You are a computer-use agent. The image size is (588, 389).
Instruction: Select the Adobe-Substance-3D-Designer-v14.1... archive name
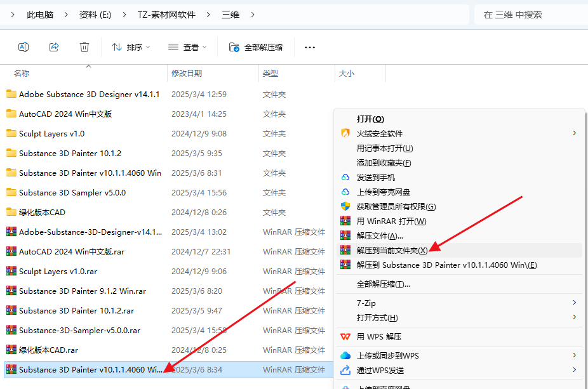[x=90, y=232]
